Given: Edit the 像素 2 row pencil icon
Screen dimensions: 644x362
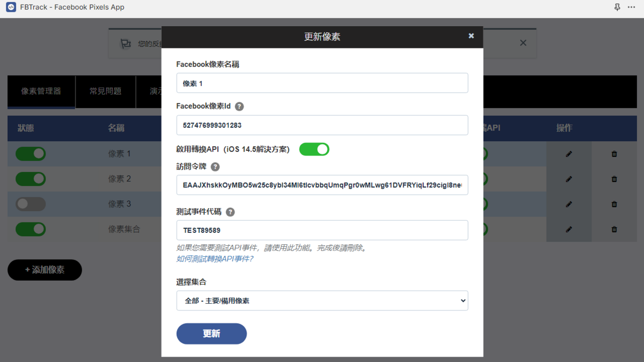Looking at the screenshot, I should pyautogui.click(x=569, y=179).
